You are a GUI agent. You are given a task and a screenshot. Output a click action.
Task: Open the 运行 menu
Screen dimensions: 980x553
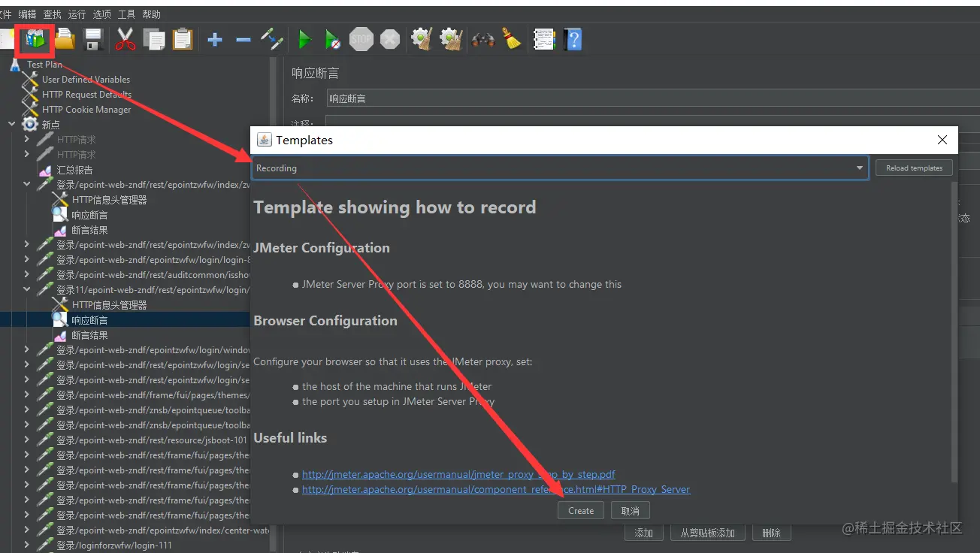pyautogui.click(x=77, y=14)
